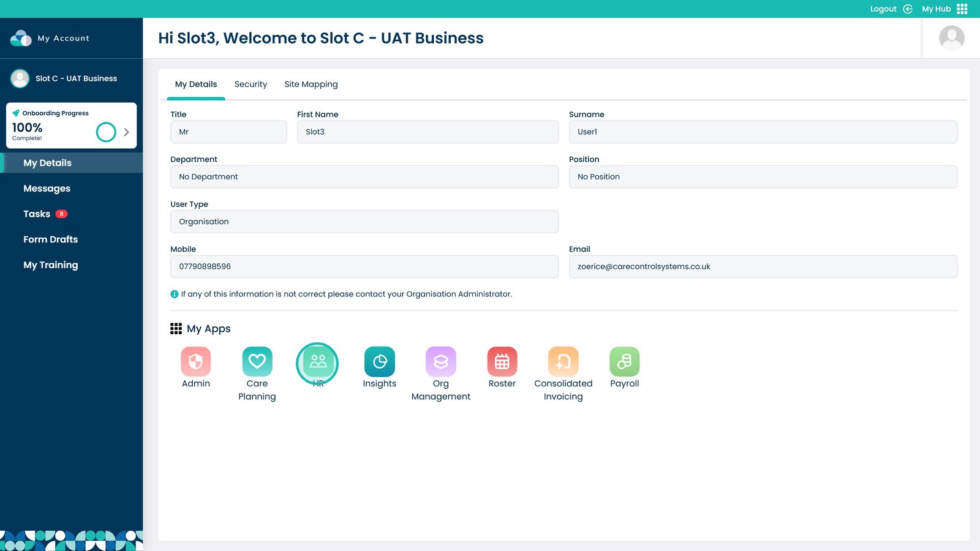Launch the Payroll app

(624, 362)
